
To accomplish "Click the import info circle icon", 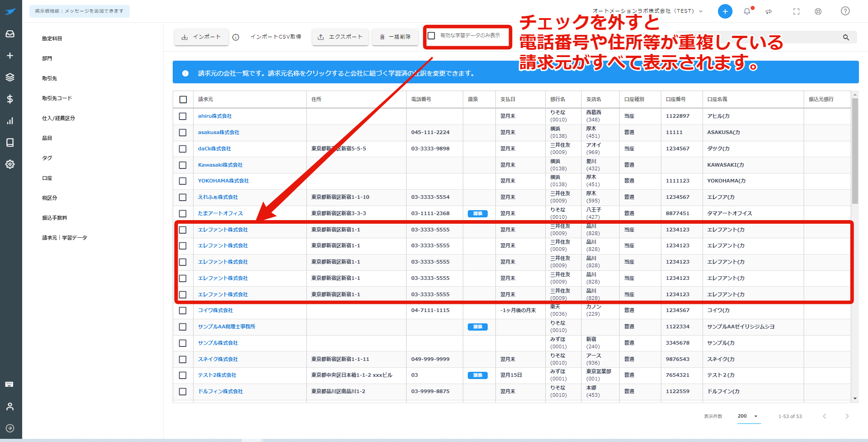I will (x=236, y=37).
